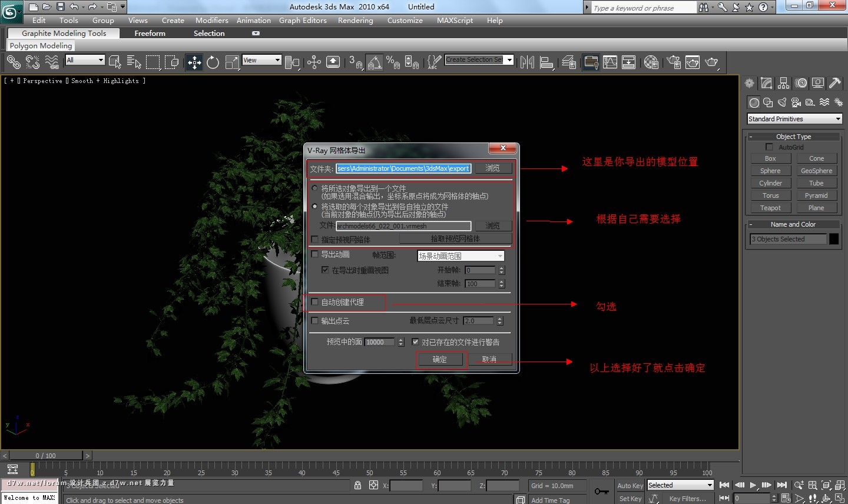Open the Selected key filter dropdown

click(680, 485)
